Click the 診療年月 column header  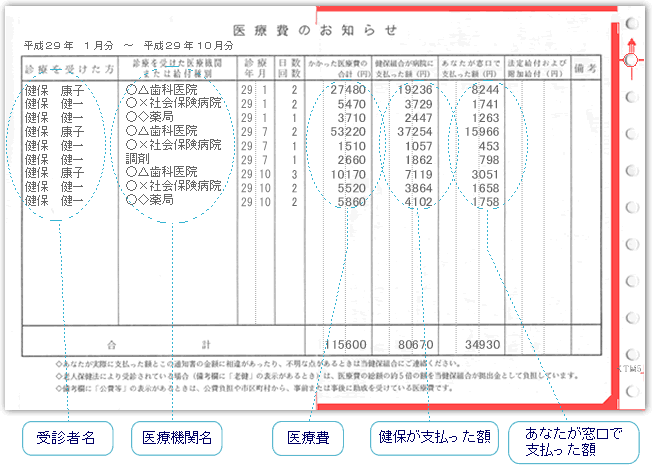pyautogui.click(x=256, y=68)
